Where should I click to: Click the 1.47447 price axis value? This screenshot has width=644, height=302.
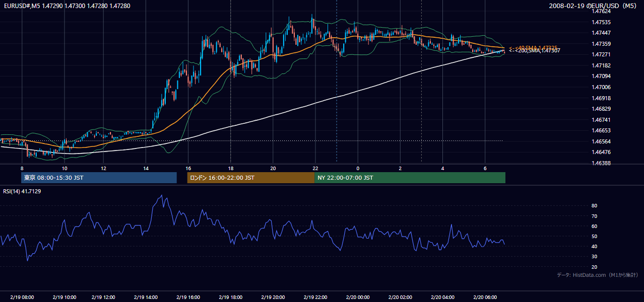(x=601, y=33)
